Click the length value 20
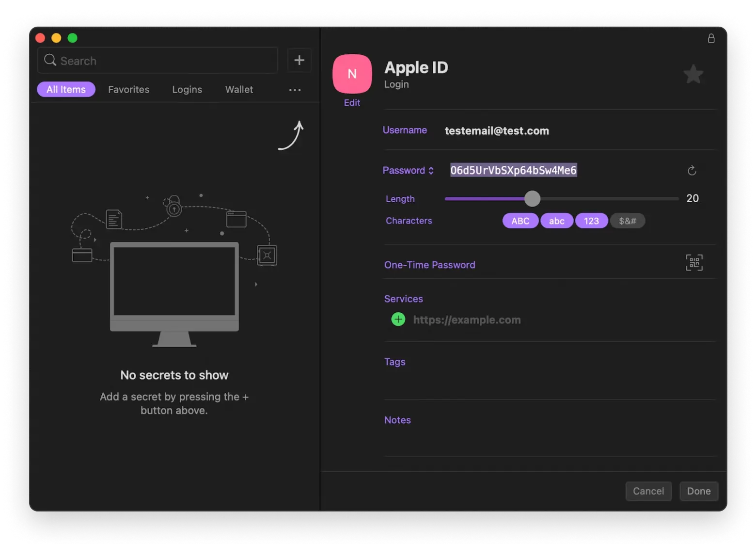 [692, 198]
